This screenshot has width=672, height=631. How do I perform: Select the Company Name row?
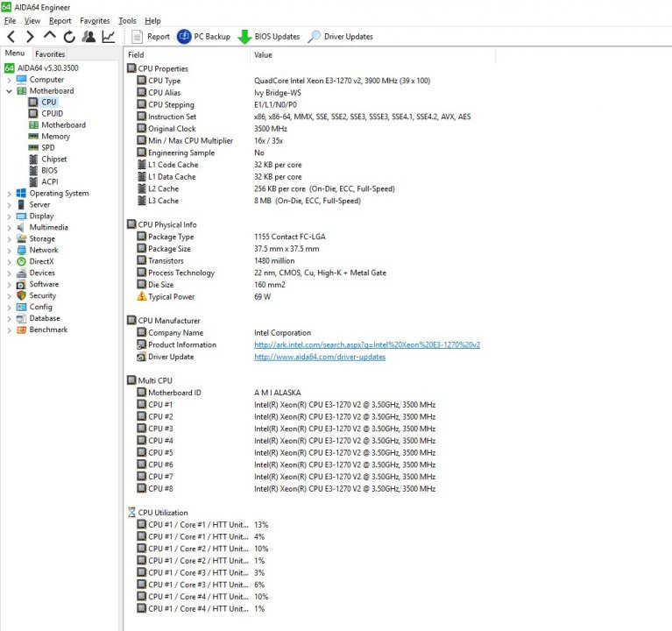[x=223, y=333]
